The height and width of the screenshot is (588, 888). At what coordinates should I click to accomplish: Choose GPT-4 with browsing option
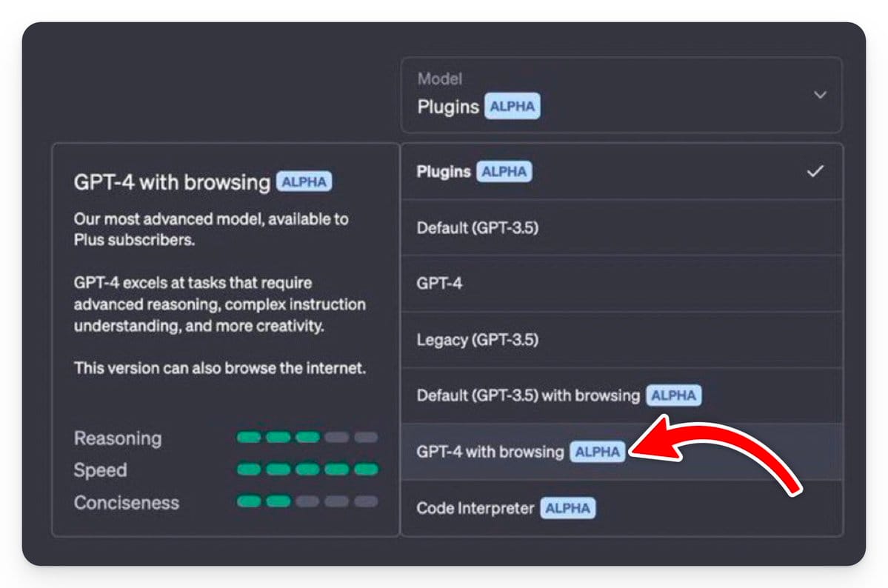click(x=622, y=452)
